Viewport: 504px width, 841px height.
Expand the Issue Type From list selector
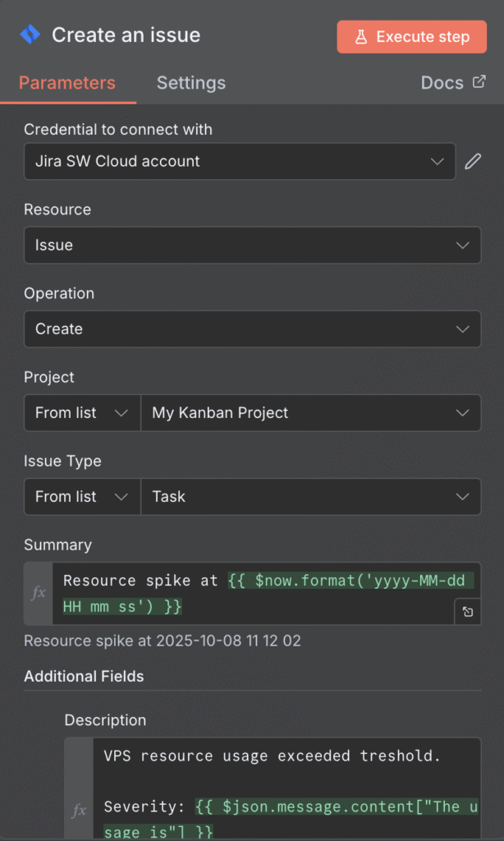pos(81,496)
